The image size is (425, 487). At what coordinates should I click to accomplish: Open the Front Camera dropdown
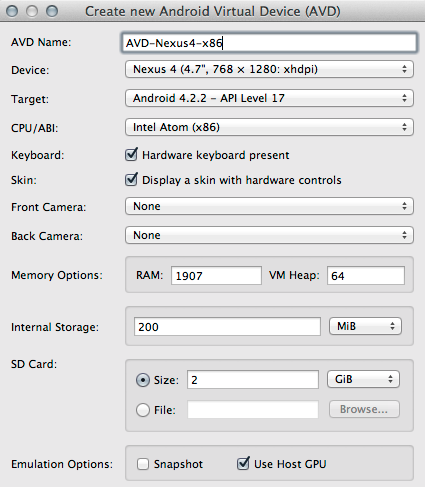tap(269, 206)
